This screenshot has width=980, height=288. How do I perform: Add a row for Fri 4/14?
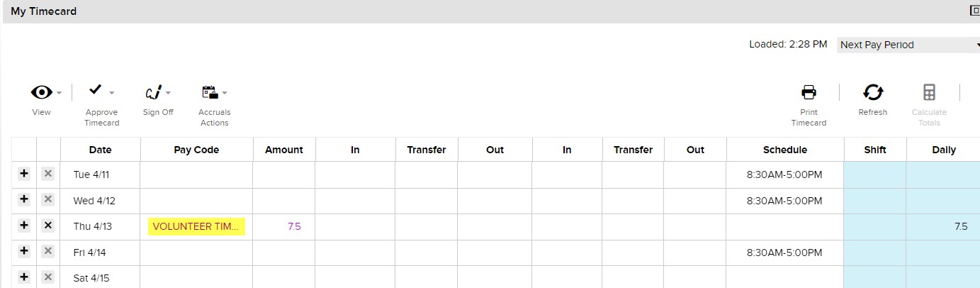(23, 251)
